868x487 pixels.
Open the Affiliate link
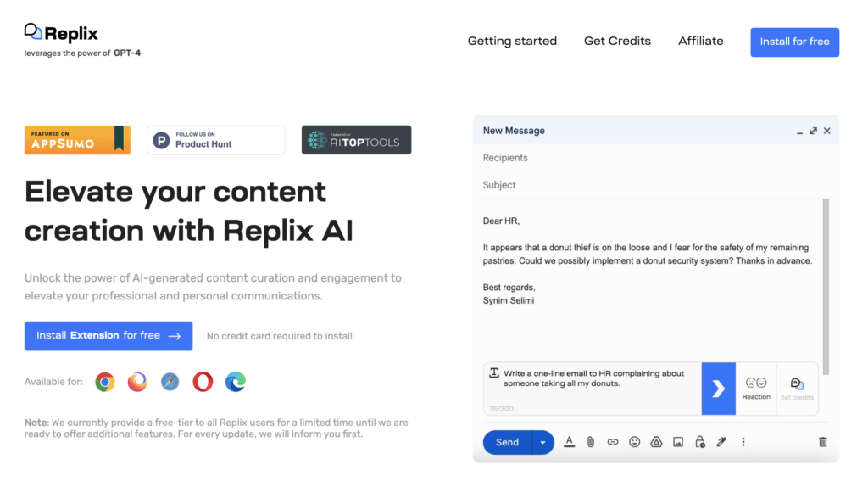701,41
